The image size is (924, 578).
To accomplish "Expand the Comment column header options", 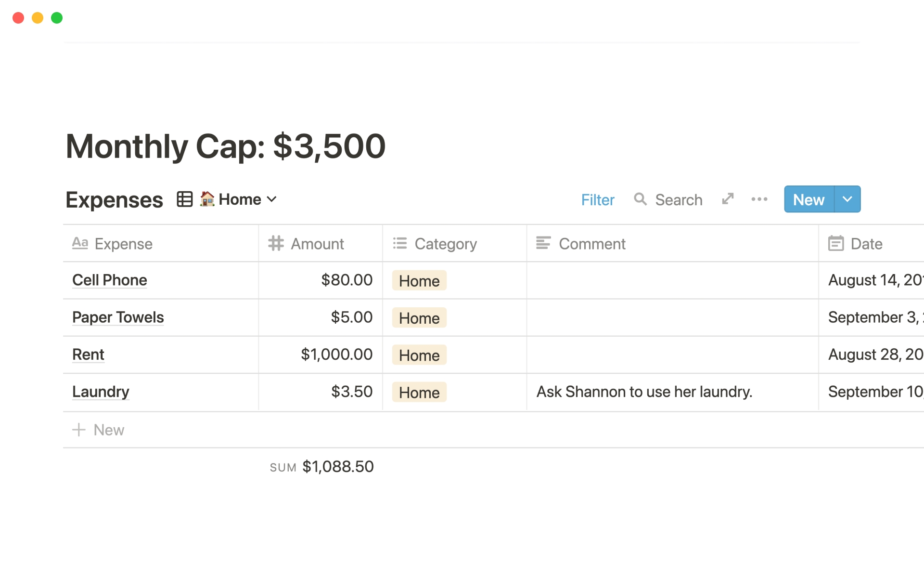I will [x=592, y=244].
